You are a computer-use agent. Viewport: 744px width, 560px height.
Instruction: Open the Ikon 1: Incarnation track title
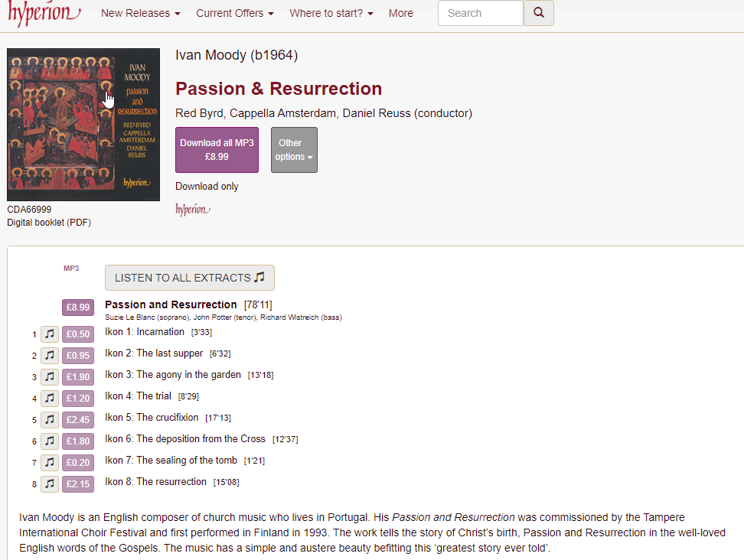(x=144, y=332)
